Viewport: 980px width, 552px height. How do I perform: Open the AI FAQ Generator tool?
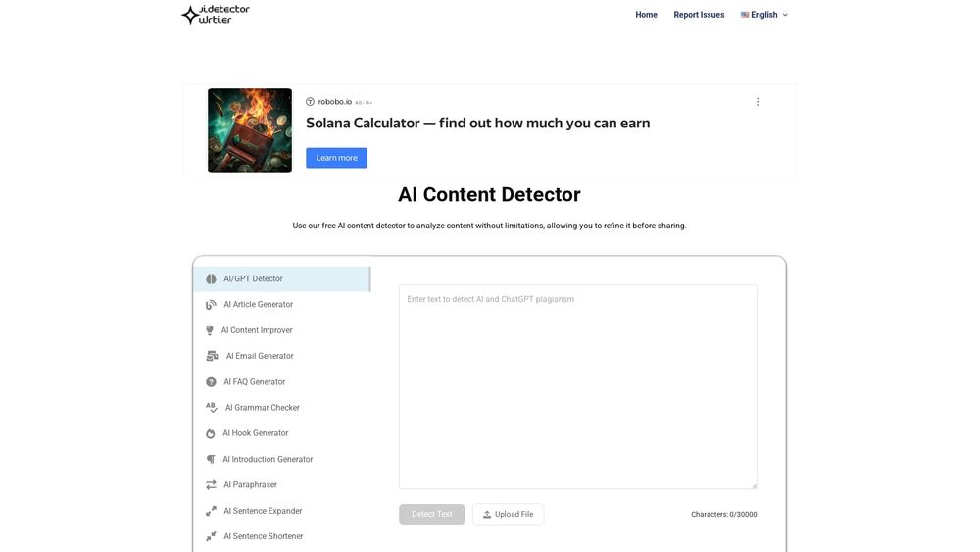coord(255,382)
